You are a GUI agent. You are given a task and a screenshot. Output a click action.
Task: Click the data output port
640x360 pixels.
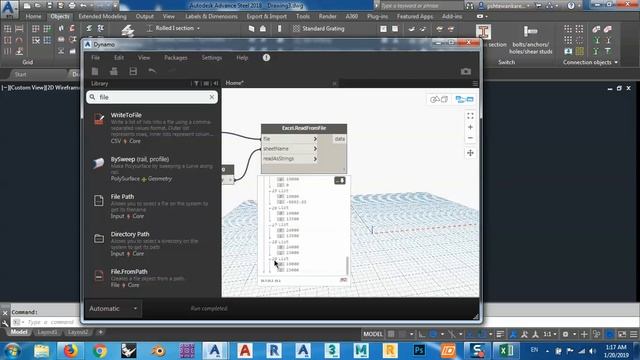(x=340, y=139)
